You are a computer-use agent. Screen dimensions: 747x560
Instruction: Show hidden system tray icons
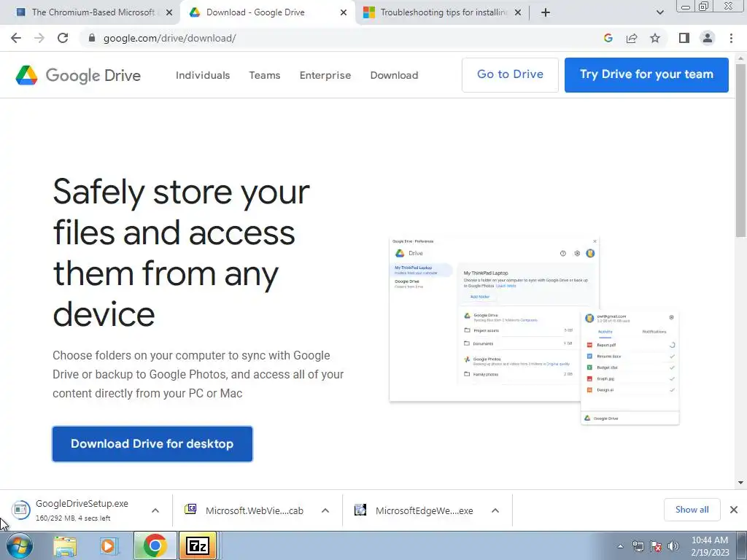tap(620, 546)
